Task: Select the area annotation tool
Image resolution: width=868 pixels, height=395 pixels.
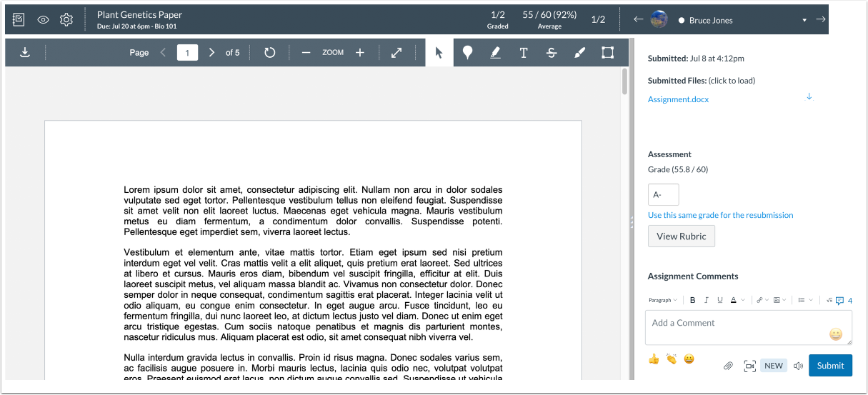Action: click(607, 53)
